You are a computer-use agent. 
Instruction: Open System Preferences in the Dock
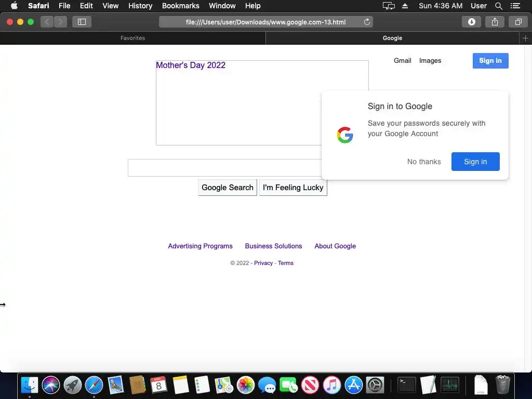point(375,385)
